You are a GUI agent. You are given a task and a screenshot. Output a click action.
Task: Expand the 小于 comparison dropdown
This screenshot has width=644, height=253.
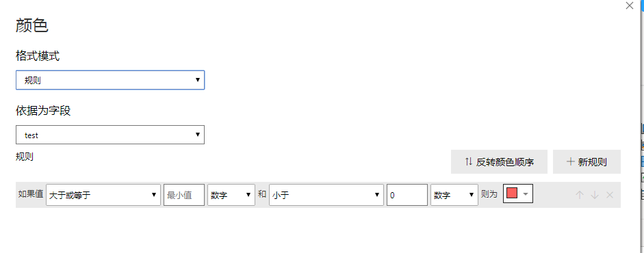326,195
